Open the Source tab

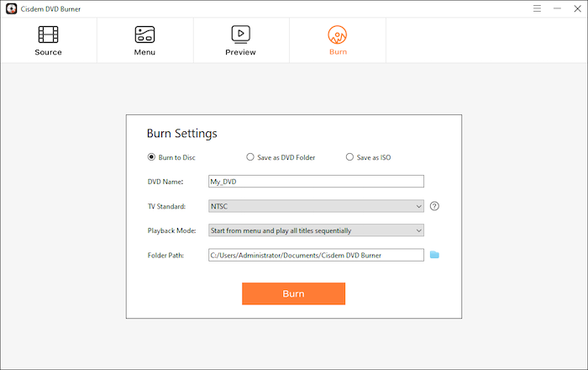tap(49, 40)
